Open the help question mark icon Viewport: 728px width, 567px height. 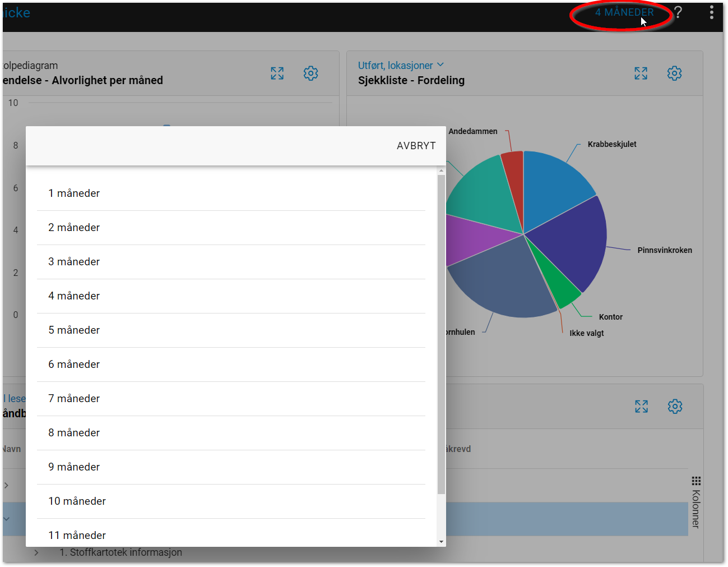click(678, 12)
